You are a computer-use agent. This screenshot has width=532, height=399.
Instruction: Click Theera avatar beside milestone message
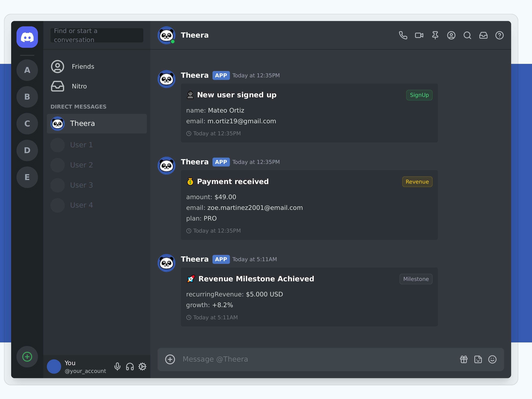(x=166, y=263)
